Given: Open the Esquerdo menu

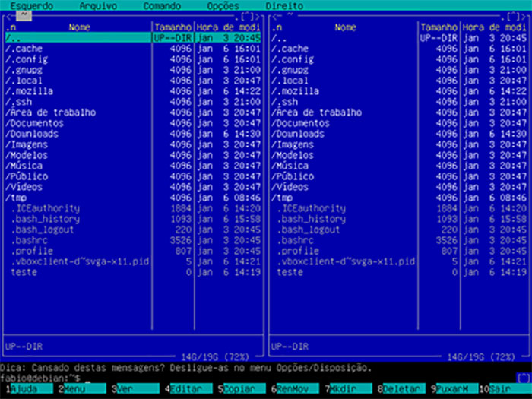Looking at the screenshot, I should [32, 6].
